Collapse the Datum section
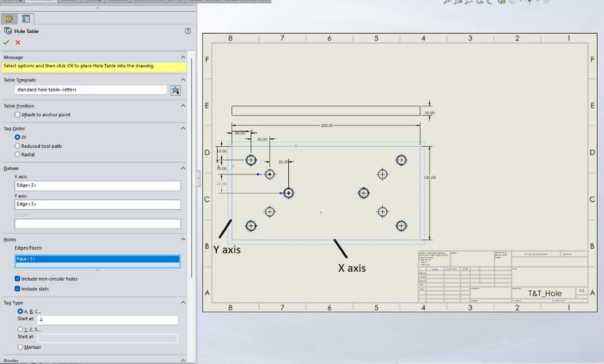Viewport: 604px width, 364px height. coord(183,168)
